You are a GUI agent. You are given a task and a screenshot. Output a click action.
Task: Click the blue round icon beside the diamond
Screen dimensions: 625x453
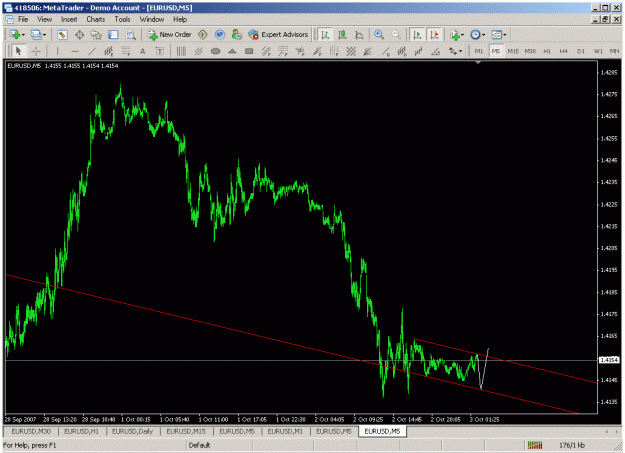pos(220,35)
